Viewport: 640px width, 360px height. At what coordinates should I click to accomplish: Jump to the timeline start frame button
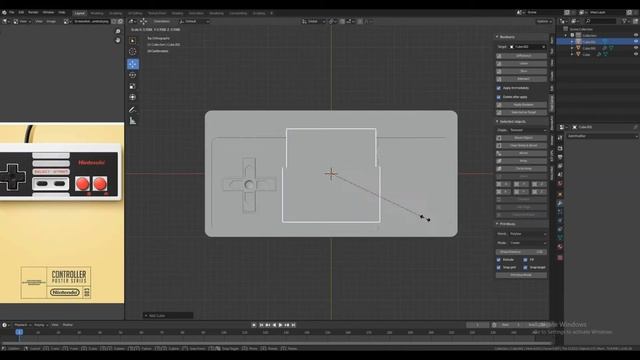tap(261, 325)
